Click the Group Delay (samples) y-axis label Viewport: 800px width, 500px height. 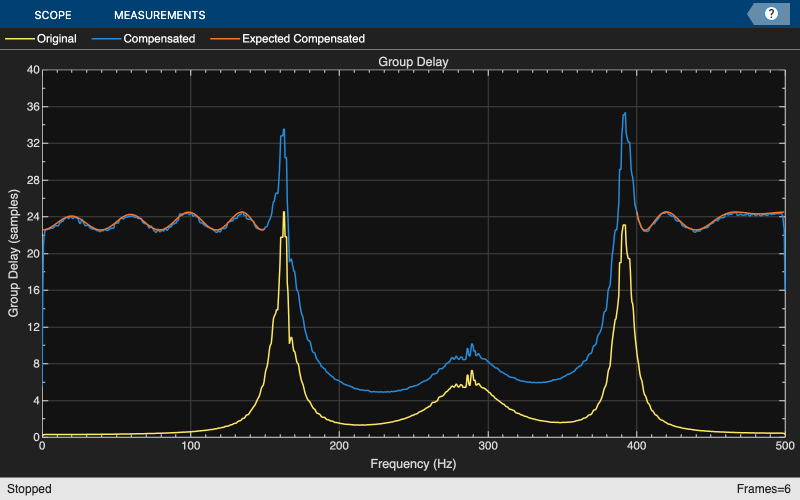point(14,253)
